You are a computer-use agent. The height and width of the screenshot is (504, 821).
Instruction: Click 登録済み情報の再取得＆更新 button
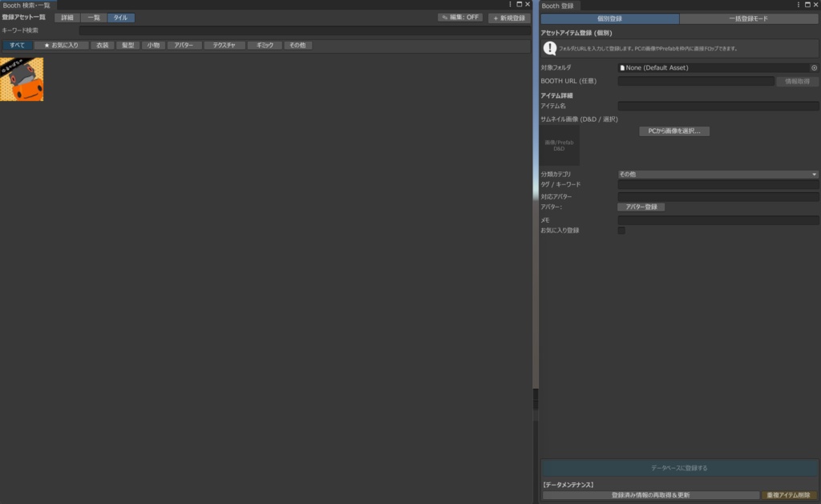(651, 495)
